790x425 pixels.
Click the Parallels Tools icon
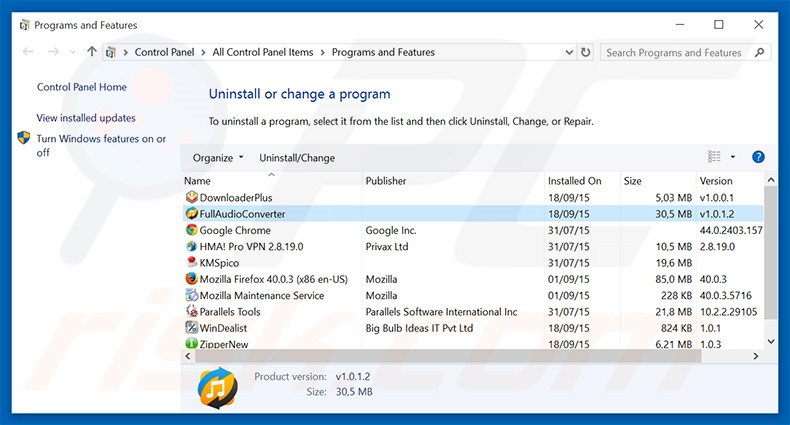(191, 311)
